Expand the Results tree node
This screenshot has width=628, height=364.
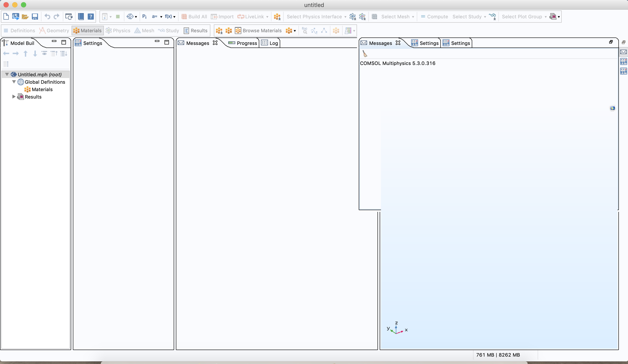(x=14, y=97)
